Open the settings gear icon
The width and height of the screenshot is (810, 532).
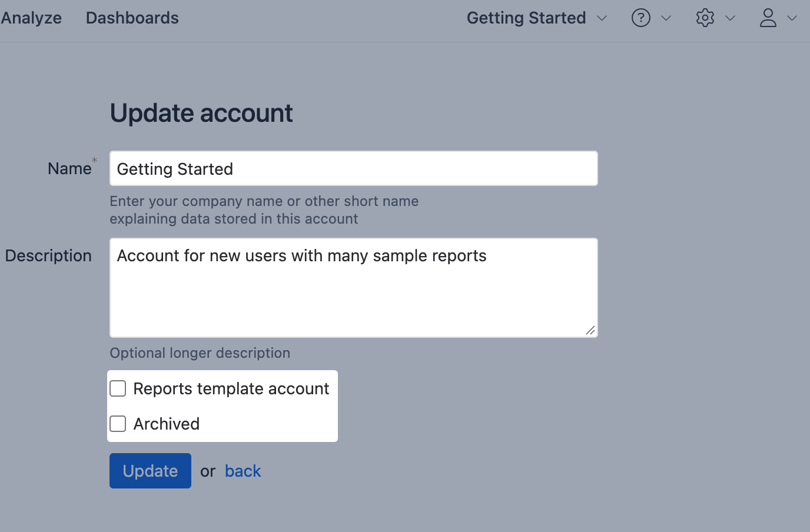click(705, 18)
